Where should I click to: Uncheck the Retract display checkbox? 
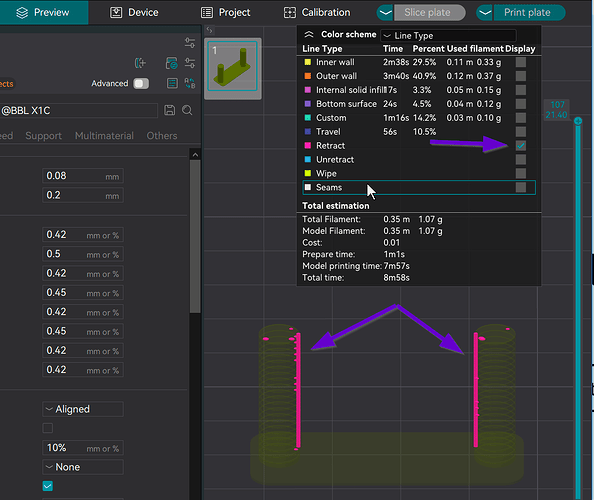(x=521, y=146)
